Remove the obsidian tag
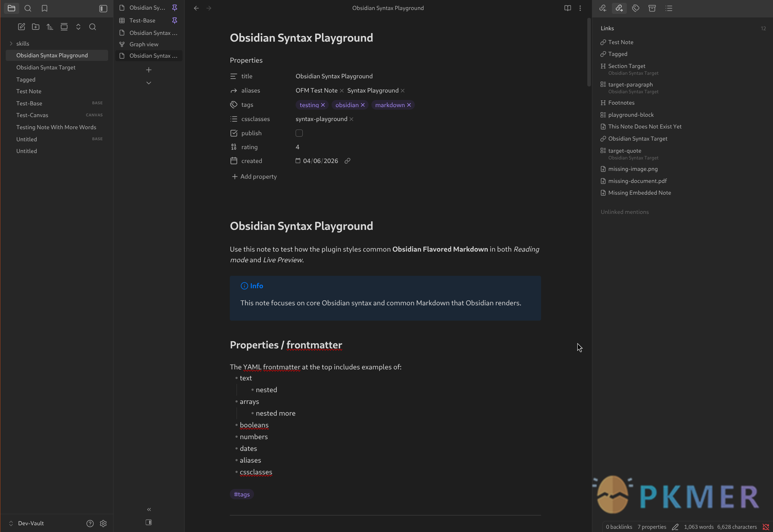This screenshot has width=773, height=532. click(363, 105)
